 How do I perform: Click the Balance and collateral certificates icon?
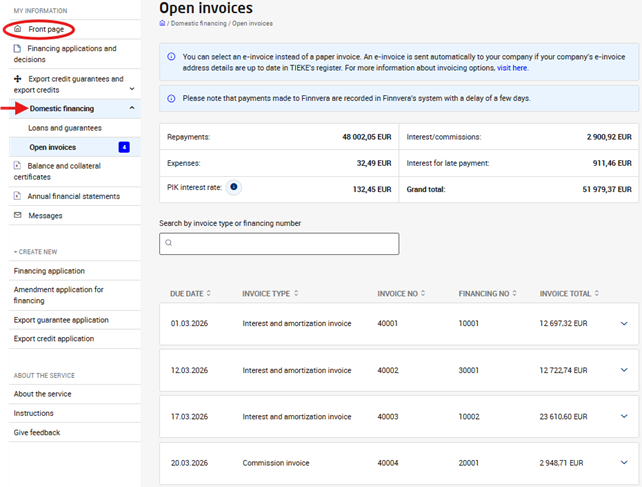[17, 166]
